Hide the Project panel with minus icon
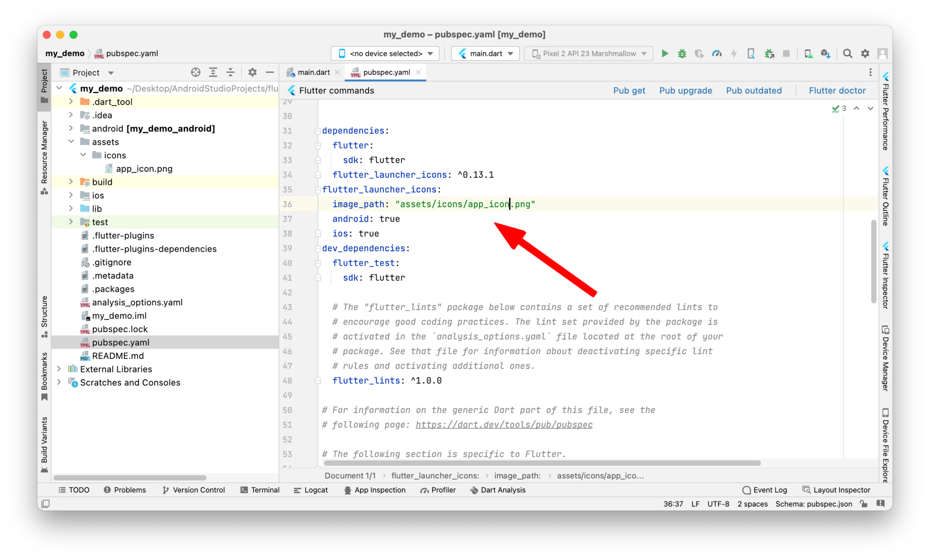The height and width of the screenshot is (560, 930). click(x=270, y=72)
